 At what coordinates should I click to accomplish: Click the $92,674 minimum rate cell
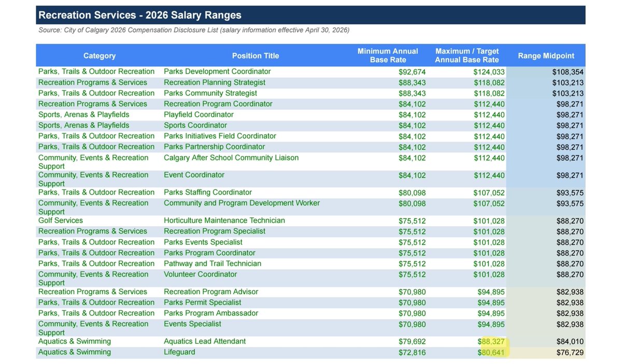412,72
